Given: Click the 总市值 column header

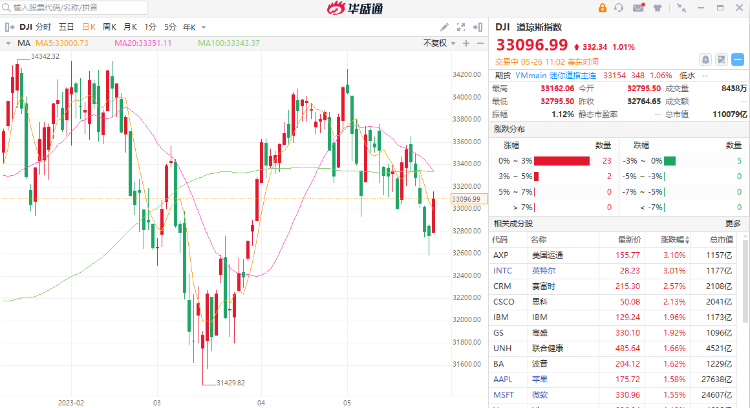Looking at the screenshot, I should [x=721, y=240].
